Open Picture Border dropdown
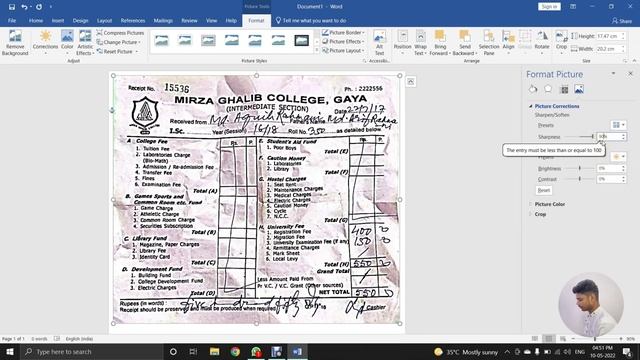This screenshot has height=360, width=640. (x=343, y=32)
